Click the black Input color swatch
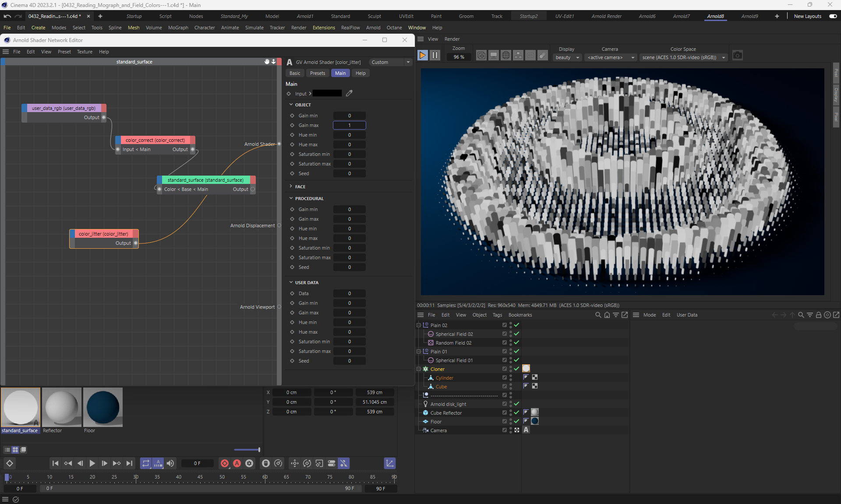841x504 pixels. [x=327, y=93]
